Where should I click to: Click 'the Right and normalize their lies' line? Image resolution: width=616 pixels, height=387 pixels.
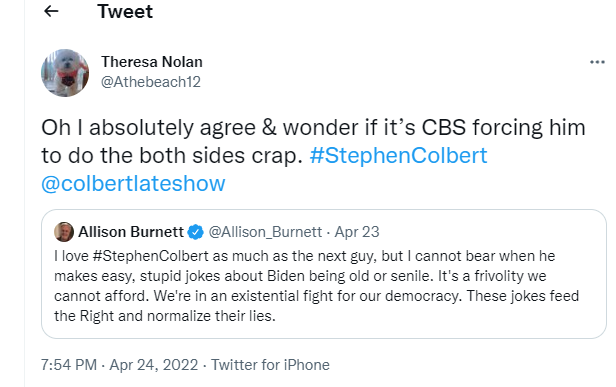tap(165, 316)
